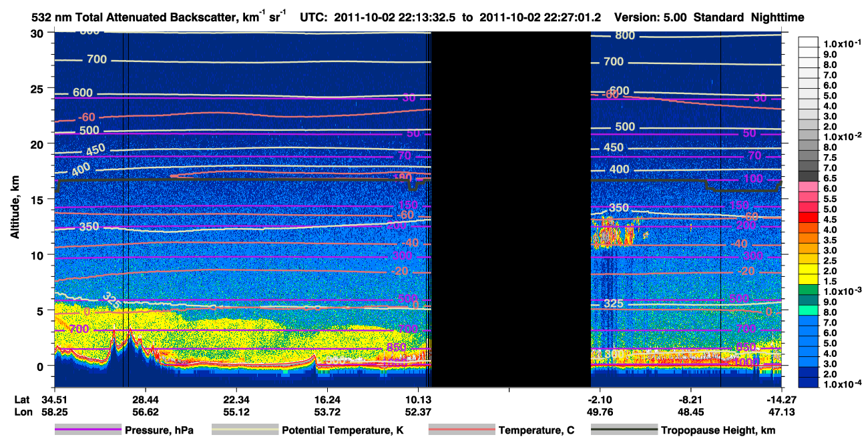This screenshot has width=868, height=445.
Task: Click the 800 contour label on the right panel
Action: (625, 35)
